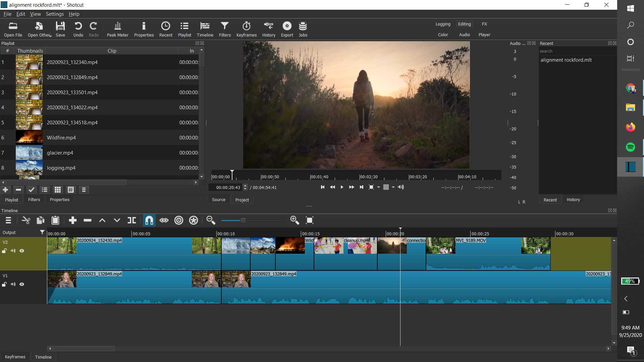Open the timeline hamburger menu
Screen dimensions: 644x362
click(x=8, y=220)
